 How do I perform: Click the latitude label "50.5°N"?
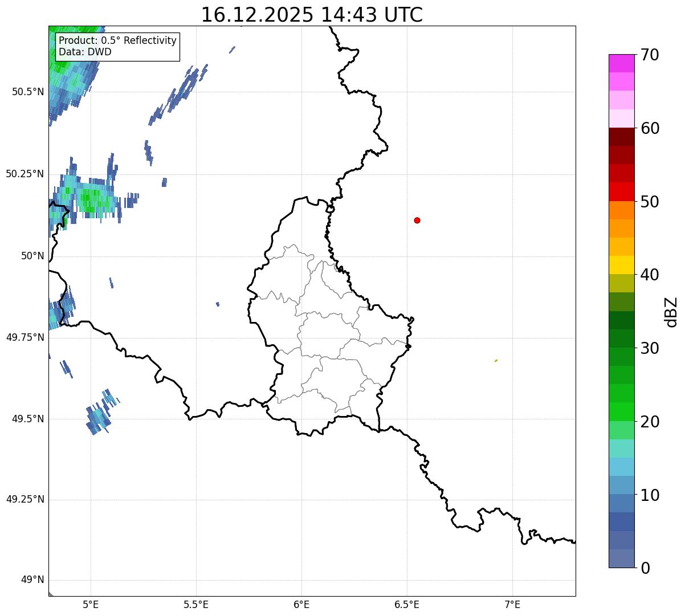pos(27,92)
